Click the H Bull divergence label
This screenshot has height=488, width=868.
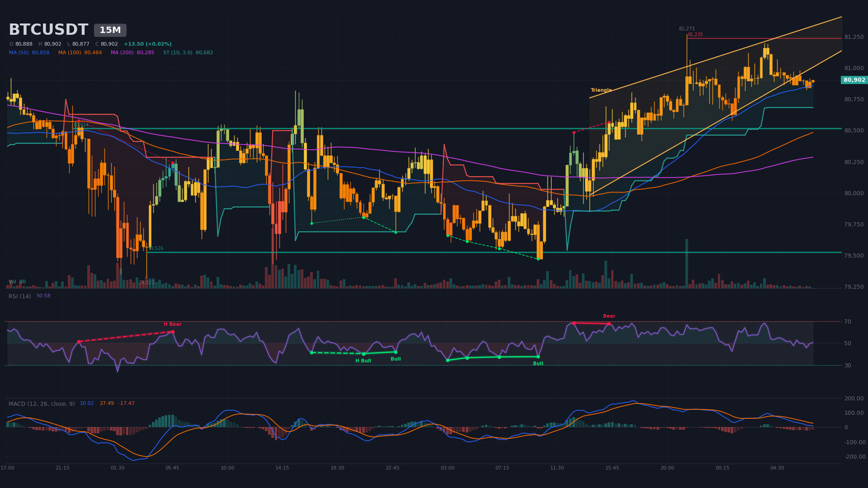pos(363,361)
